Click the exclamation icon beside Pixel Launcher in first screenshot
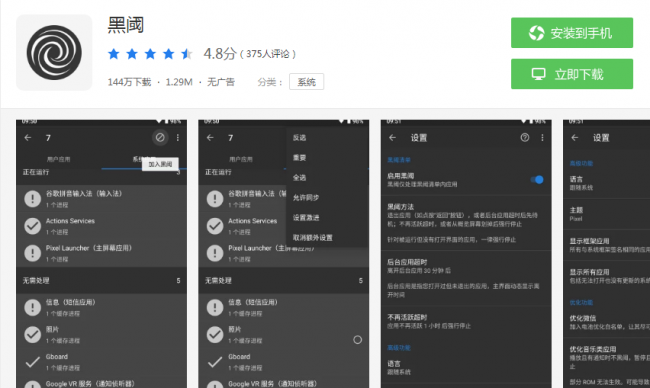Viewport: 650px width, 388px height. coord(32,253)
